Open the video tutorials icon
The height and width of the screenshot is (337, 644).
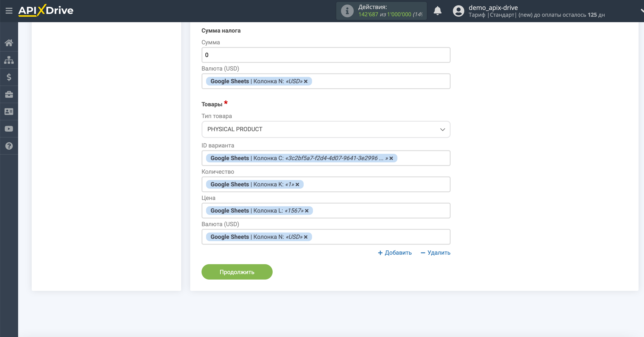(x=9, y=129)
